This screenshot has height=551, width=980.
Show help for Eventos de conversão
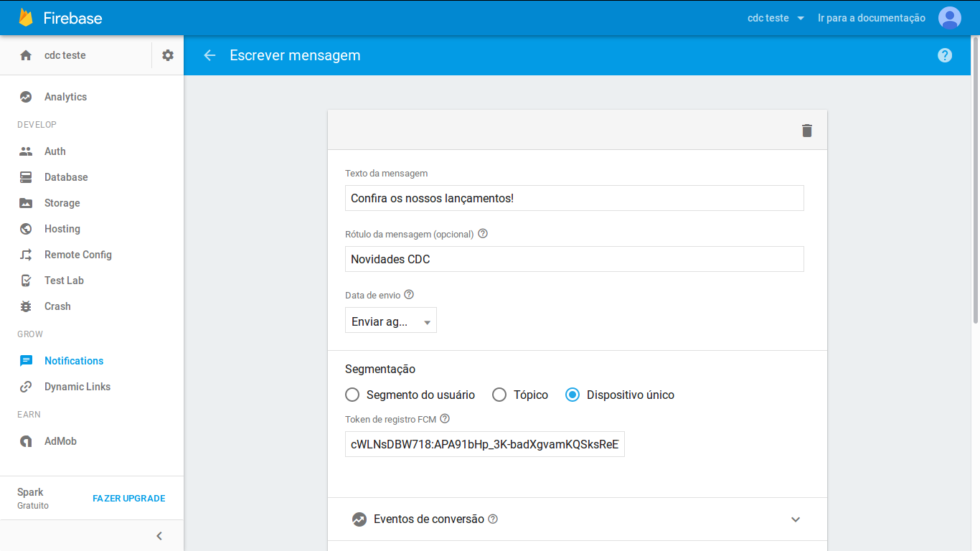493,519
